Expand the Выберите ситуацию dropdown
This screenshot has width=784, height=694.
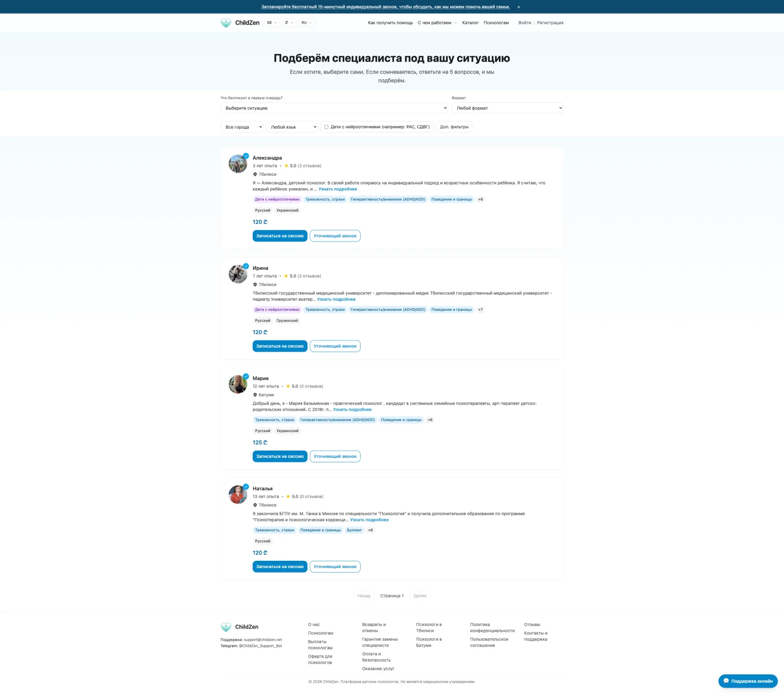tap(334, 108)
